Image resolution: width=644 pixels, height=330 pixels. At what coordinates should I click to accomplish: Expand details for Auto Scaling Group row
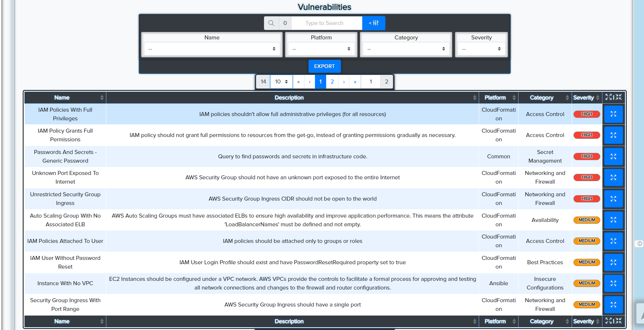(613, 220)
